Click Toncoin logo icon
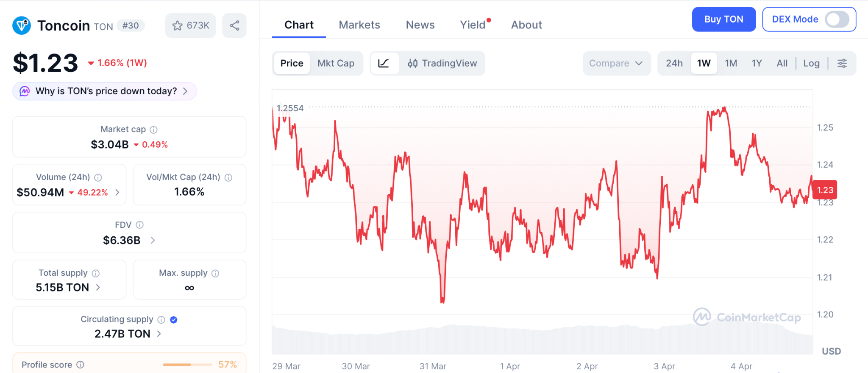 pos(22,25)
